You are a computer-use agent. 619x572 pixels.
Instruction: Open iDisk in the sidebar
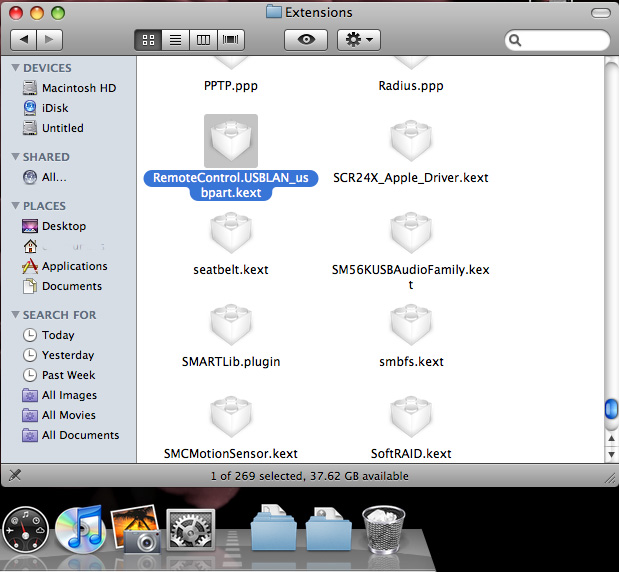(45, 108)
